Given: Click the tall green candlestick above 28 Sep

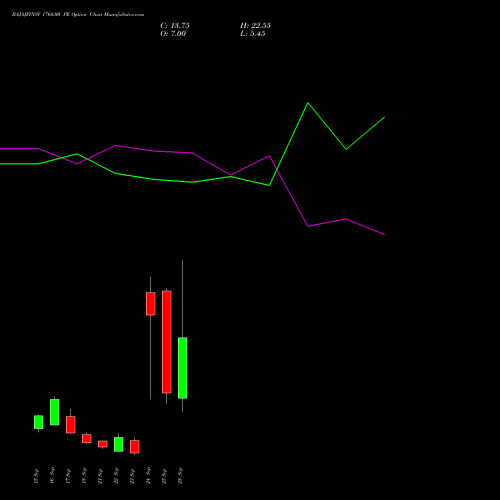Looking at the screenshot, I should point(183,368).
